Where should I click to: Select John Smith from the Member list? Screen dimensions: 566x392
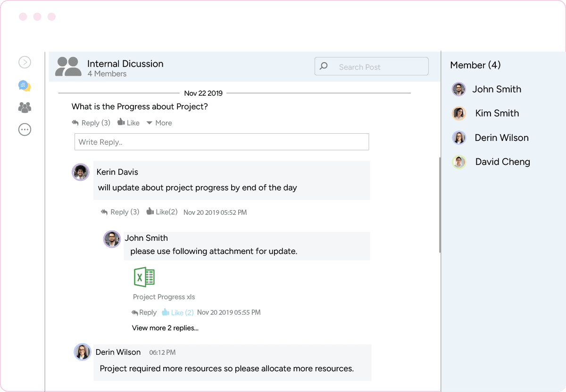[497, 89]
